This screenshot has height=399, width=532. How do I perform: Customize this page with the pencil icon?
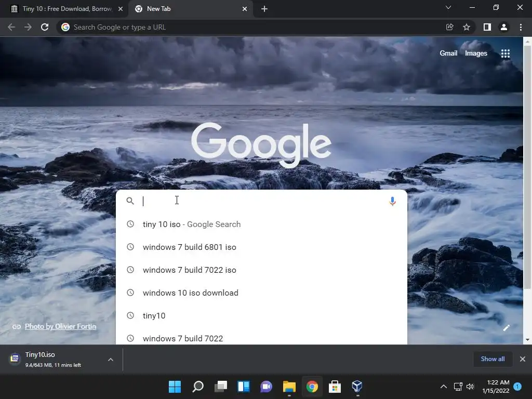click(506, 328)
